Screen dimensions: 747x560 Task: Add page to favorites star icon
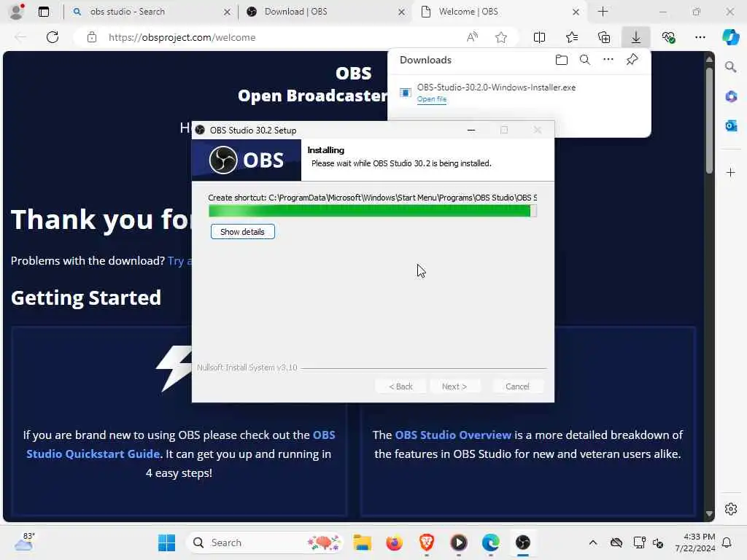(500, 37)
